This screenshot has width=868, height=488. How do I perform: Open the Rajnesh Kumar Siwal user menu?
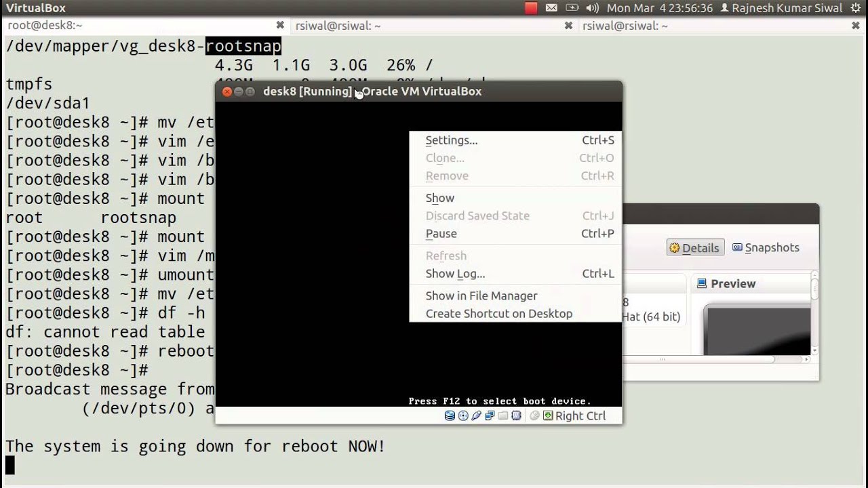781,8
